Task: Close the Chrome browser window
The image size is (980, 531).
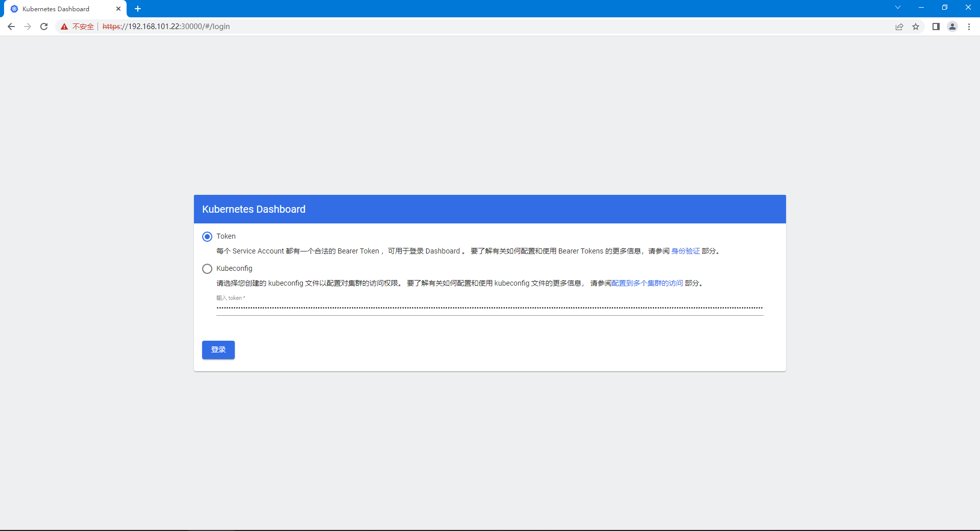Action: pyautogui.click(x=968, y=8)
